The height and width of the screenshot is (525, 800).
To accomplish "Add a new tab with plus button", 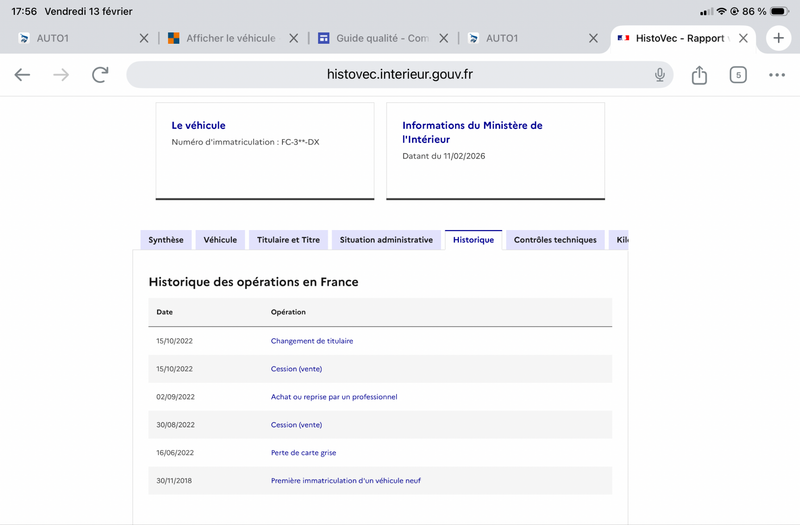I will pos(778,38).
